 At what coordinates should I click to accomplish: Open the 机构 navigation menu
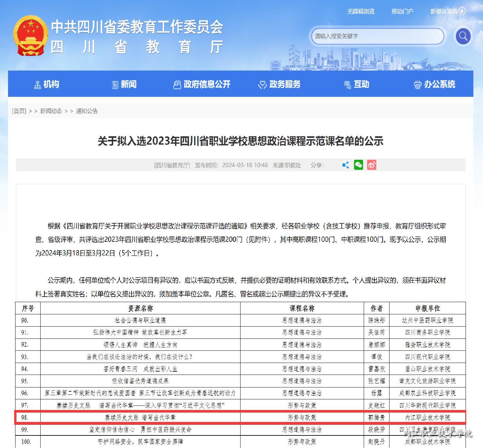[46, 84]
